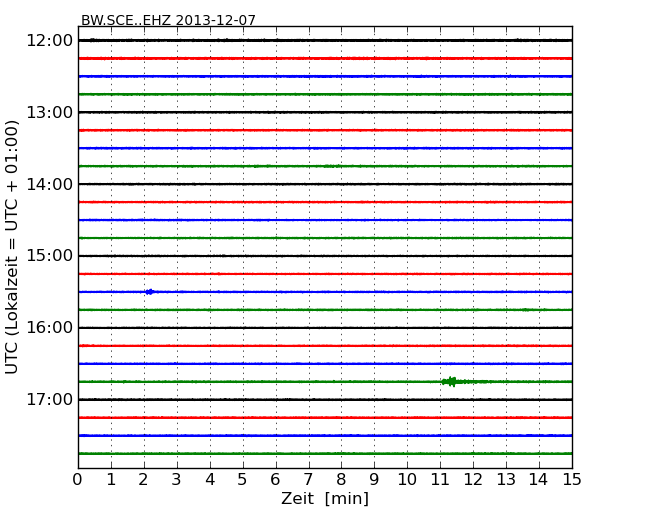Select the 14:00 time label on y-axis

tap(50, 184)
